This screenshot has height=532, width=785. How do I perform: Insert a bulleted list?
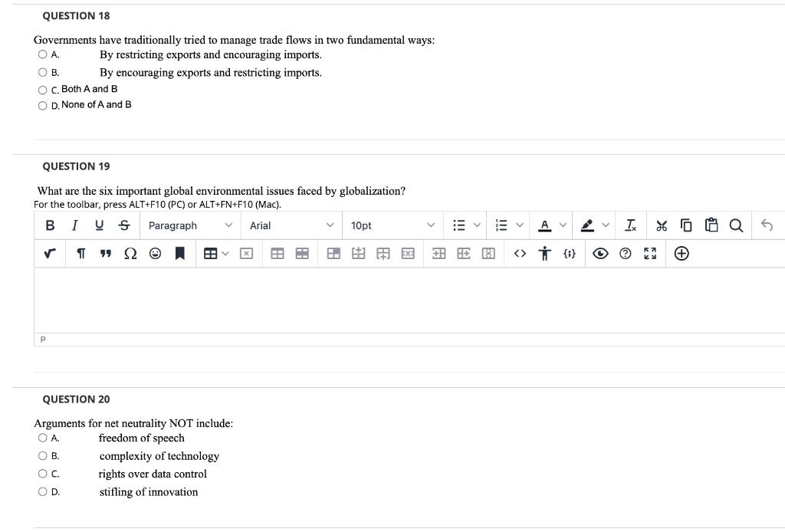[458, 225]
